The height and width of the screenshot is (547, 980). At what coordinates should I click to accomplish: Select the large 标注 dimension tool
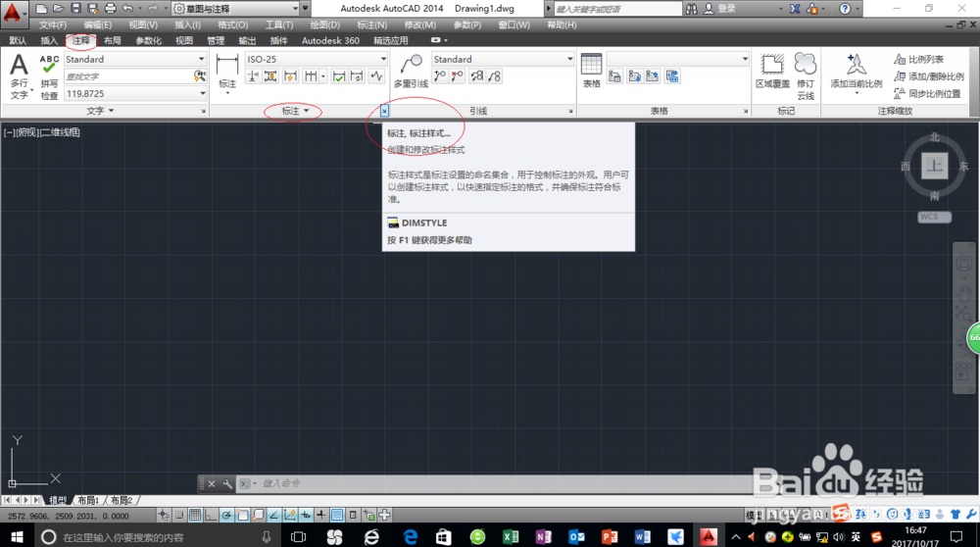click(227, 72)
